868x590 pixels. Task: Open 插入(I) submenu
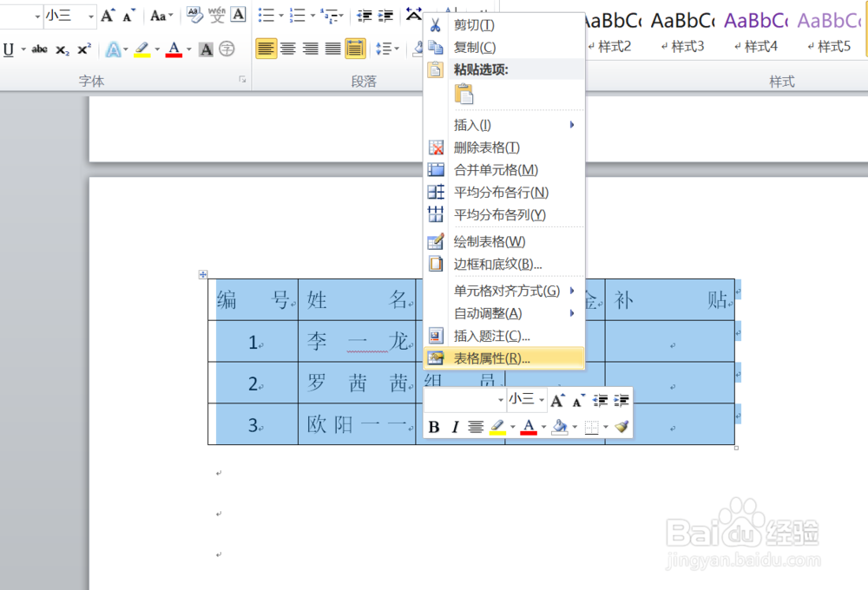pyautogui.click(x=503, y=125)
